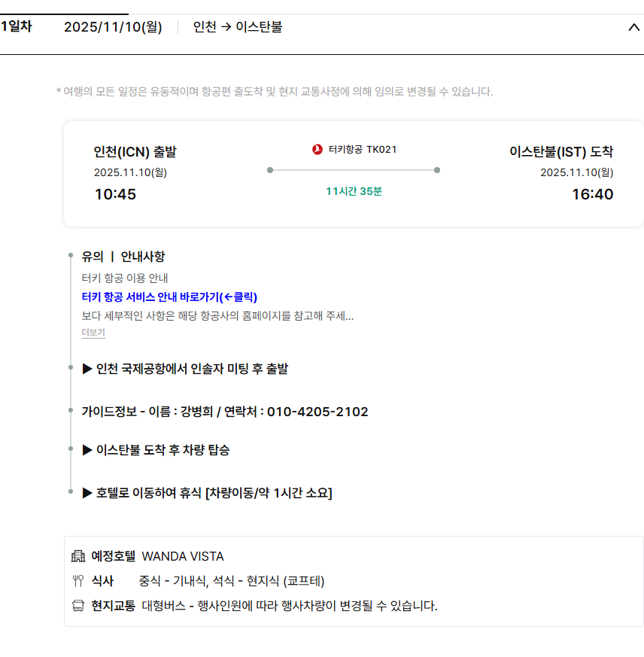Screen dimensions: 644x657
Task: Expand notice text with 더보기
Action: tap(93, 333)
